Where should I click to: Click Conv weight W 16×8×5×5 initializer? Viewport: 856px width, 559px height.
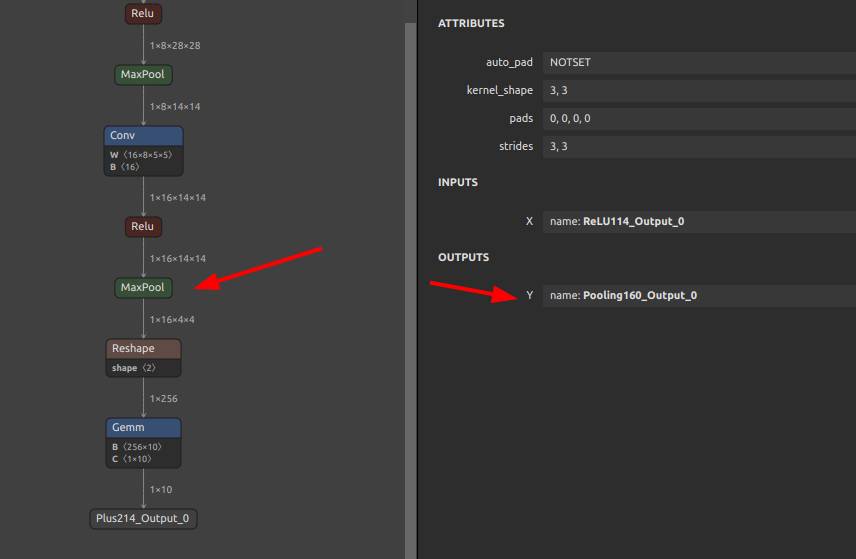point(143,155)
